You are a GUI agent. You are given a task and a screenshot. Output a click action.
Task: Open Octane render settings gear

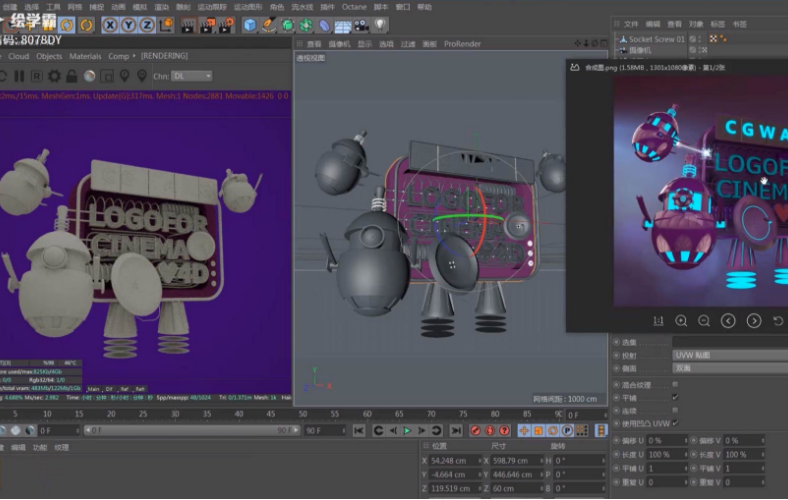click(x=55, y=76)
